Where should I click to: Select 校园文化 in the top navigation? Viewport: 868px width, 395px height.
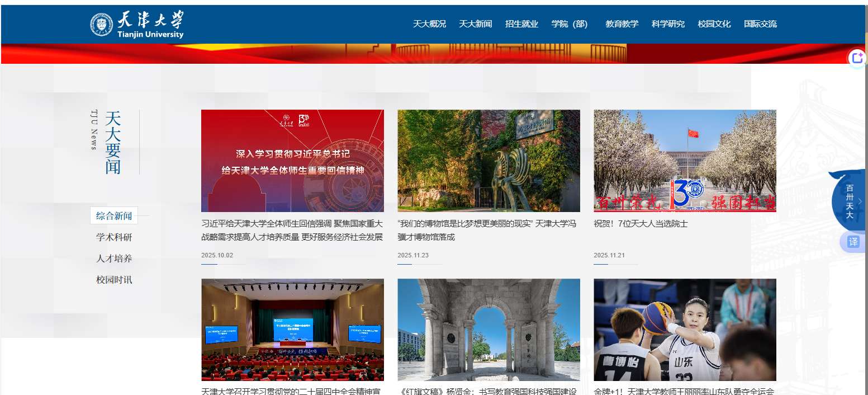pos(714,24)
